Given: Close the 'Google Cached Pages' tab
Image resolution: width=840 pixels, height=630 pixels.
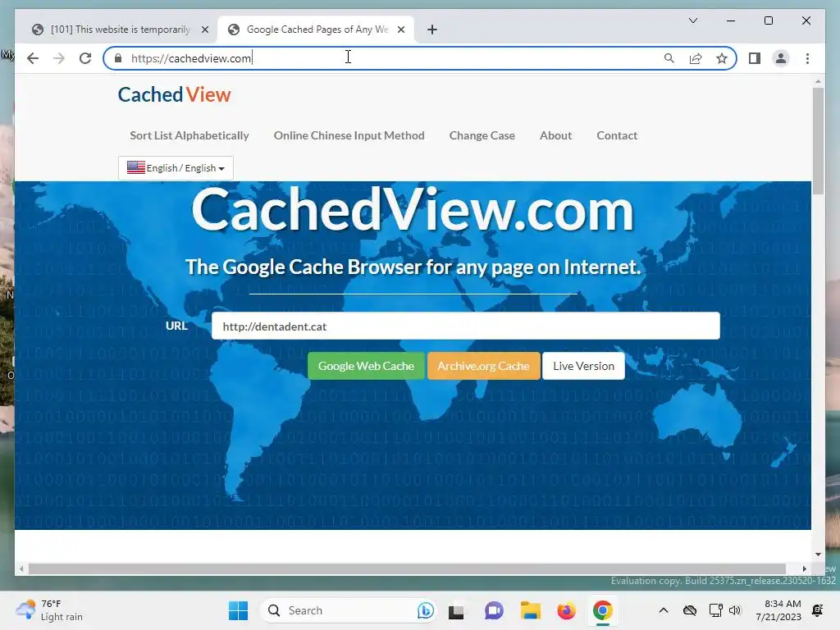Looking at the screenshot, I should [400, 30].
